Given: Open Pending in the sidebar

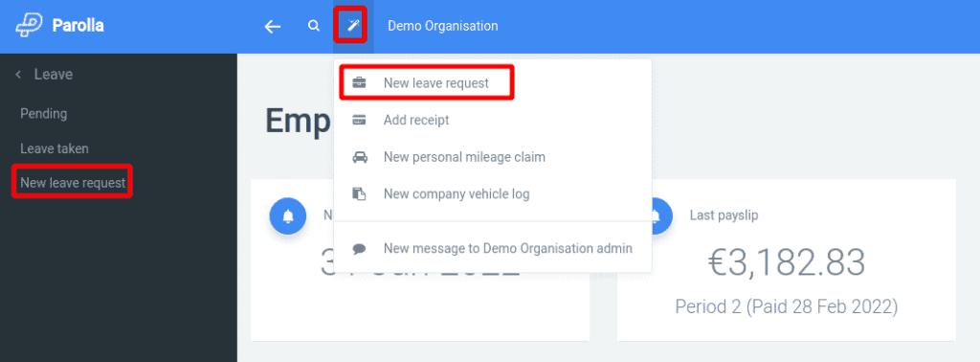Looking at the screenshot, I should [44, 114].
